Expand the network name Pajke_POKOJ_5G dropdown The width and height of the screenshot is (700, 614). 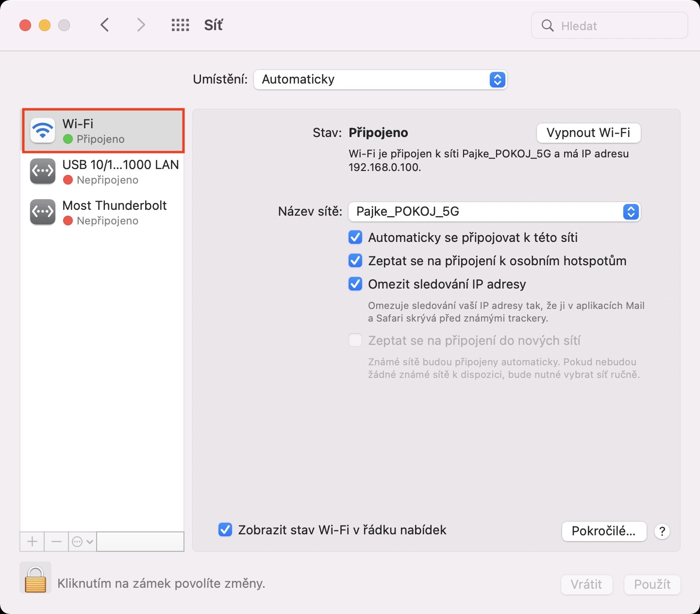pyautogui.click(x=494, y=212)
